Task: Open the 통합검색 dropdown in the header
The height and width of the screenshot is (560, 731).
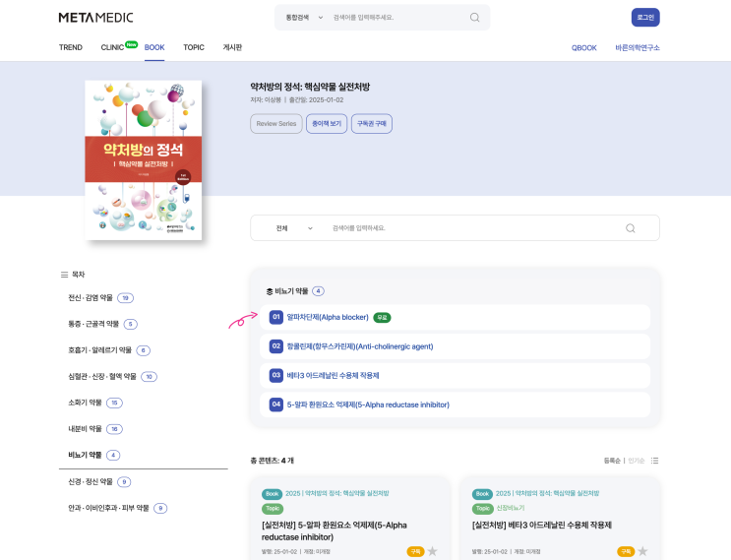Action: pyautogui.click(x=304, y=18)
